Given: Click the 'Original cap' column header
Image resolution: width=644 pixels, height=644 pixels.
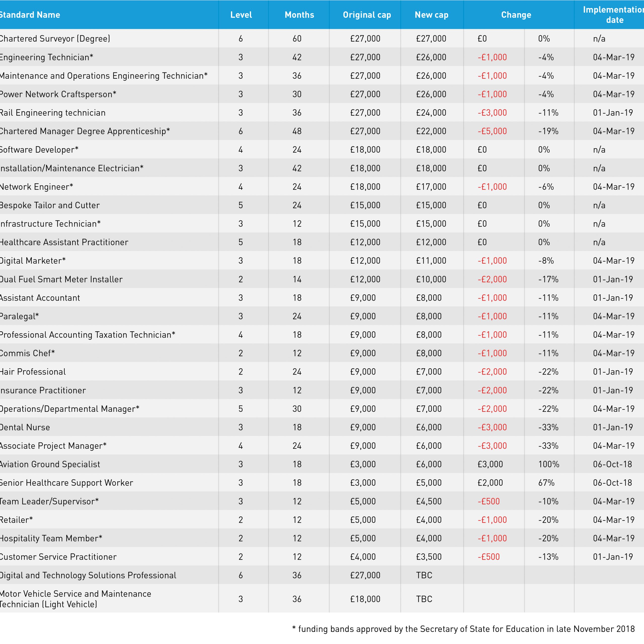Looking at the screenshot, I should pyautogui.click(x=367, y=15).
